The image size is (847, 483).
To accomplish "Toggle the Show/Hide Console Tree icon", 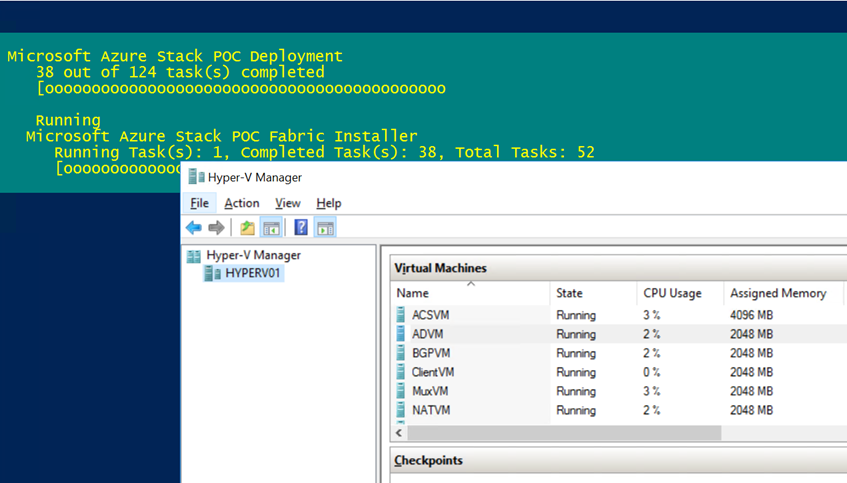I will (x=271, y=227).
